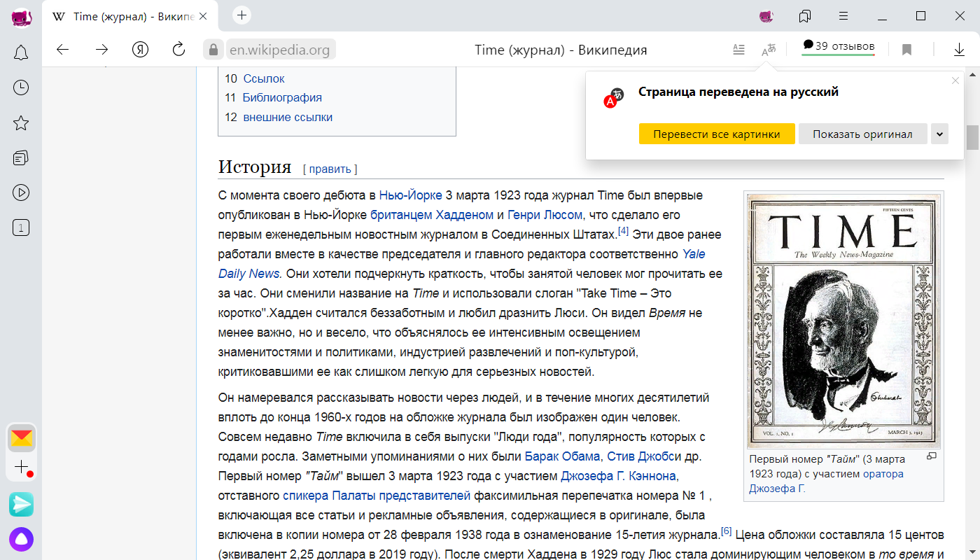Viewport: 980px width, 560px height.
Task: Open the "Барак Обама" link
Action: click(x=562, y=456)
